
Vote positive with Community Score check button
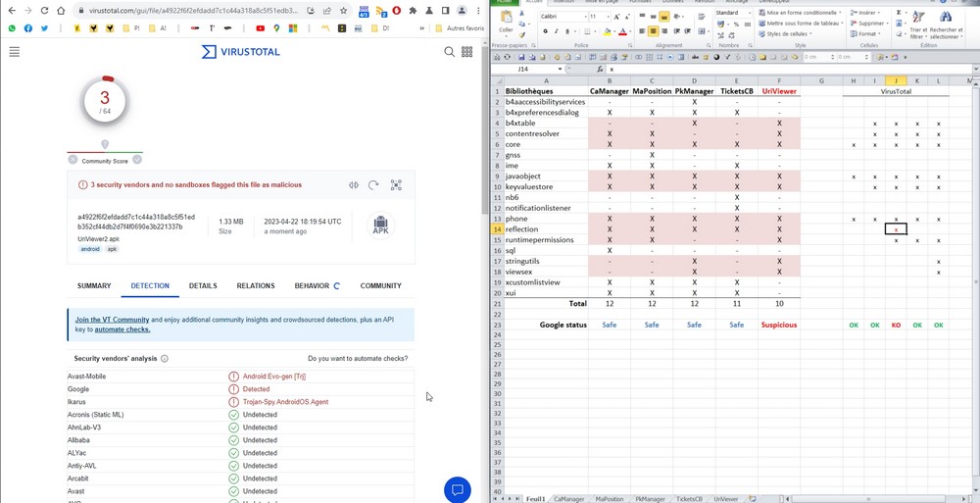tap(137, 160)
